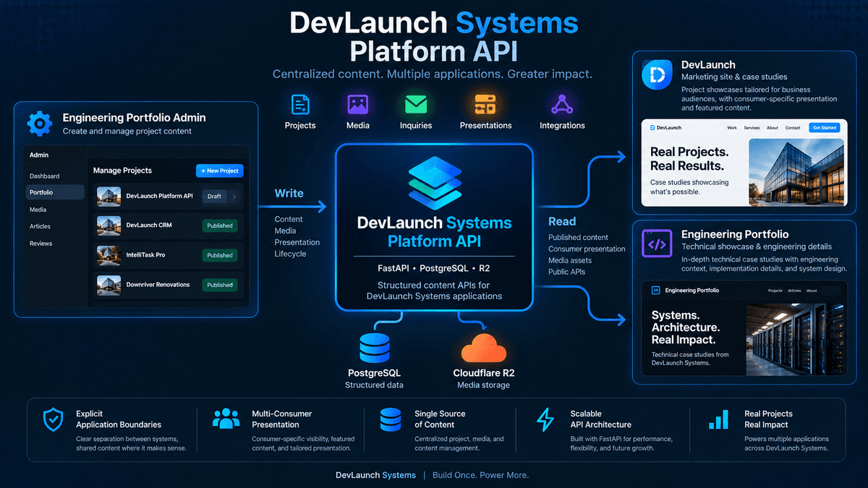Click the small Engineering Portfolio site logo
The width and height of the screenshot is (868, 488).
[656, 290]
